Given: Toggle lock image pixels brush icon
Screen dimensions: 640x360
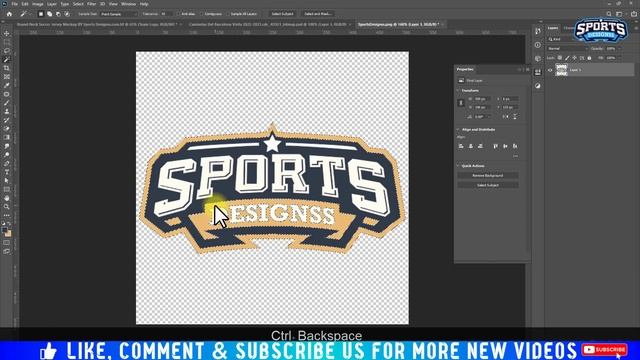Looking at the screenshot, I should point(567,58).
